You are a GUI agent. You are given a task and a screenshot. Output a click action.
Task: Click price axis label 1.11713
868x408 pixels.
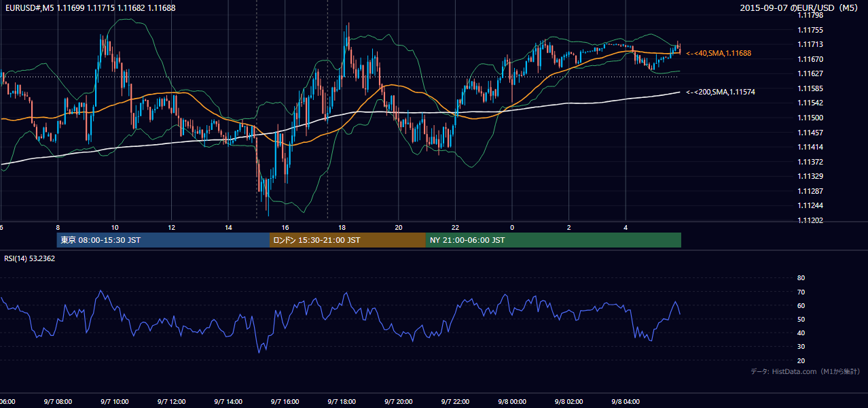(x=810, y=44)
